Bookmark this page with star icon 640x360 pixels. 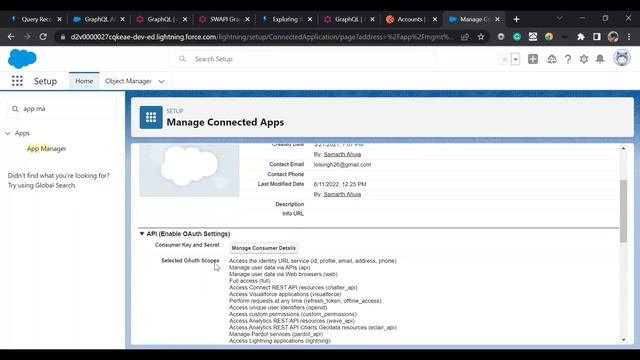[481, 37]
